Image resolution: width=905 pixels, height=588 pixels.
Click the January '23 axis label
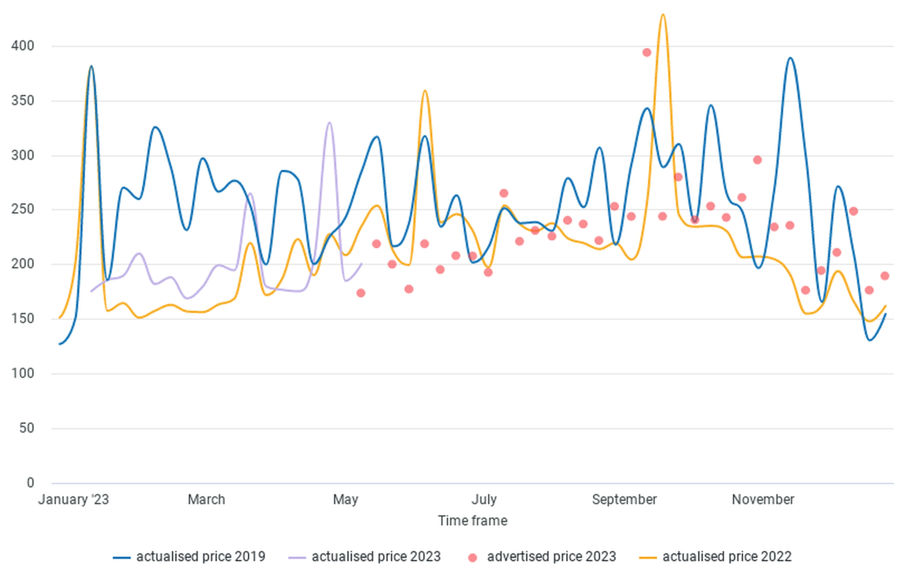(73, 499)
